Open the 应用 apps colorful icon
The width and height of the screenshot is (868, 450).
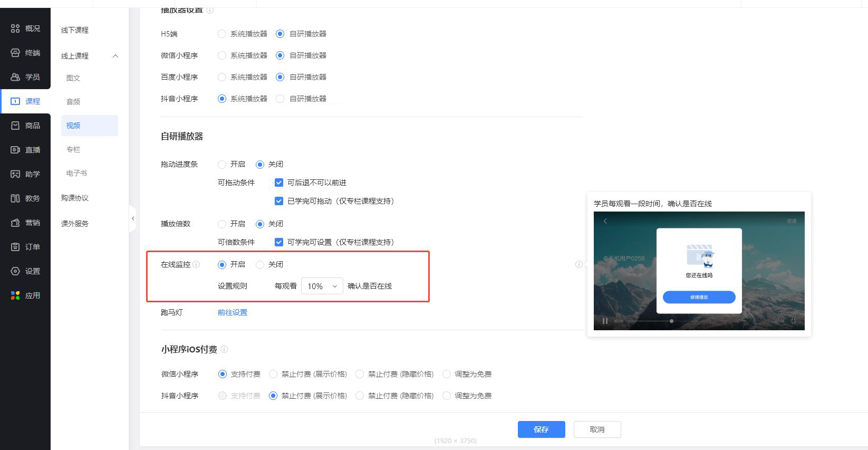[15, 295]
